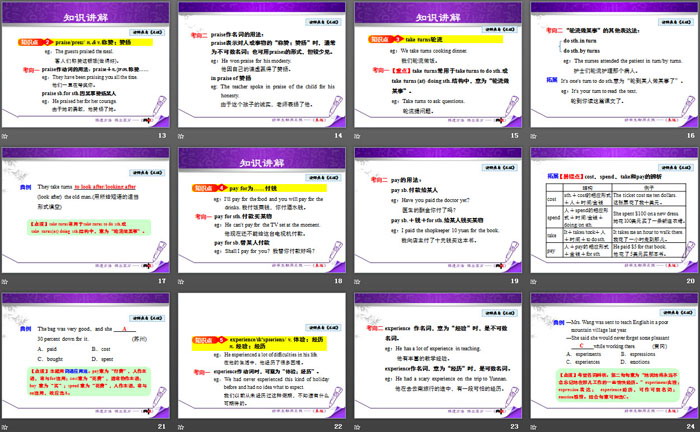Select slide 17 thumbnail with green tip box
The width and height of the screenshot is (700, 432).
coord(86,210)
